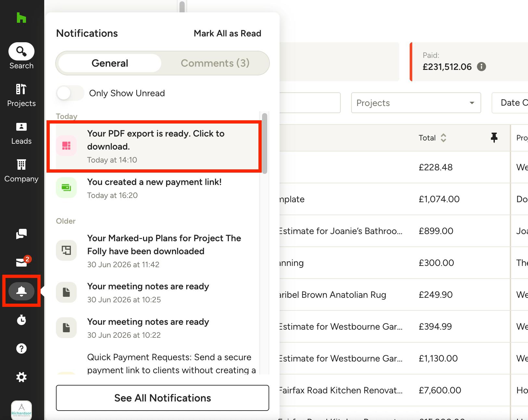Click the notifications list scrollbar

pos(265,143)
